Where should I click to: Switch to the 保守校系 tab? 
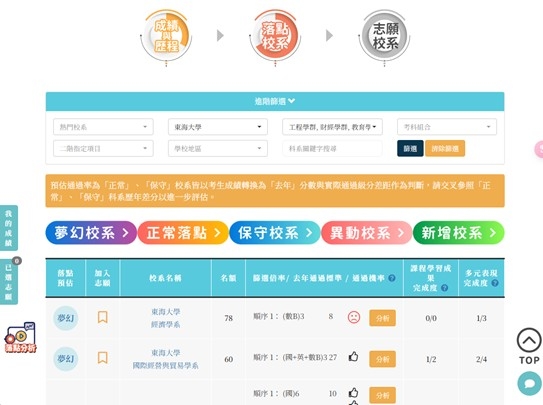pos(275,233)
